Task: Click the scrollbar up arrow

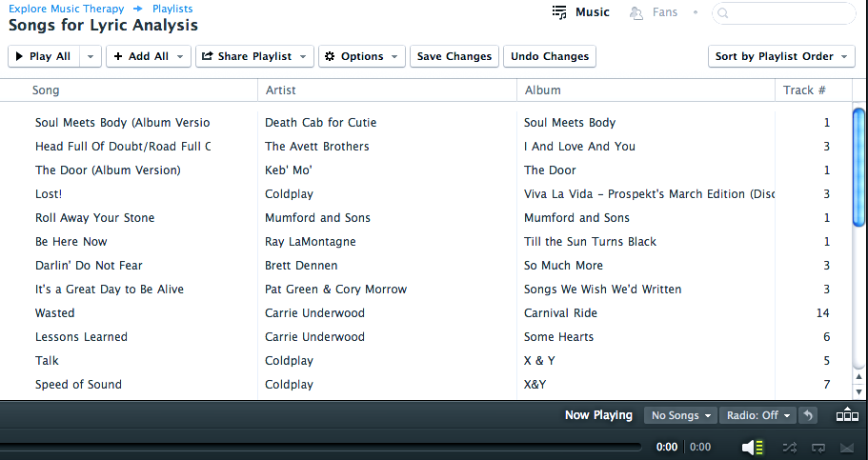Action: tap(858, 377)
